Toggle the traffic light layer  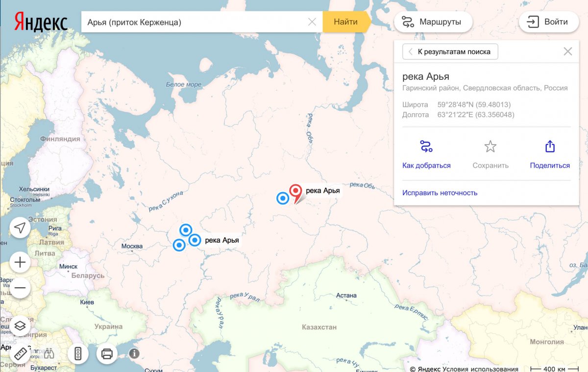coord(78,353)
